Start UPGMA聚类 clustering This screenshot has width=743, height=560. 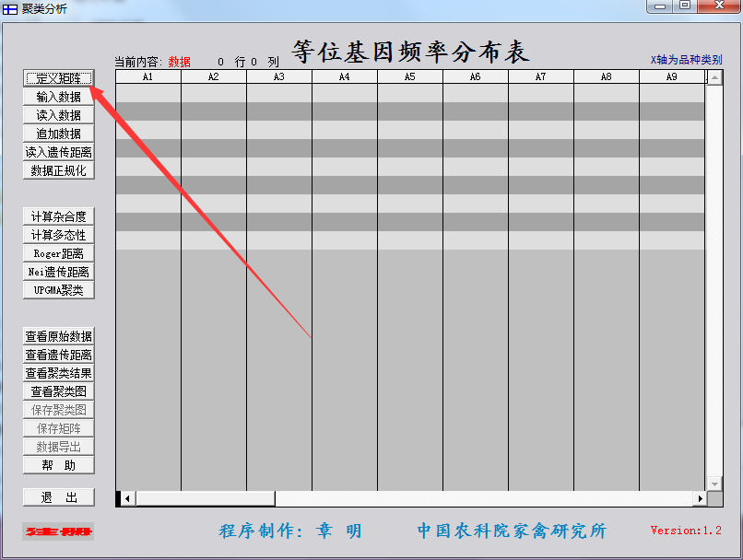point(59,290)
